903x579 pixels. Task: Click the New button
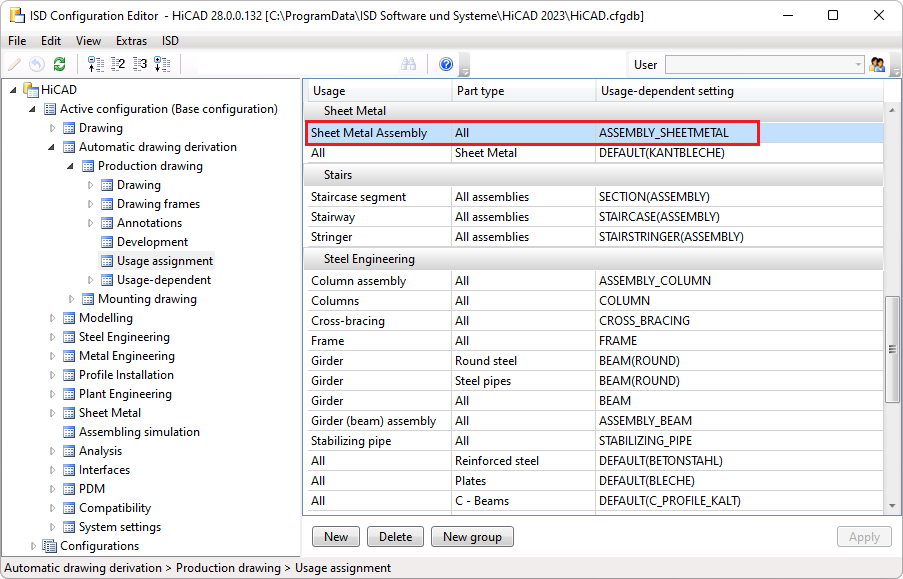coord(336,536)
